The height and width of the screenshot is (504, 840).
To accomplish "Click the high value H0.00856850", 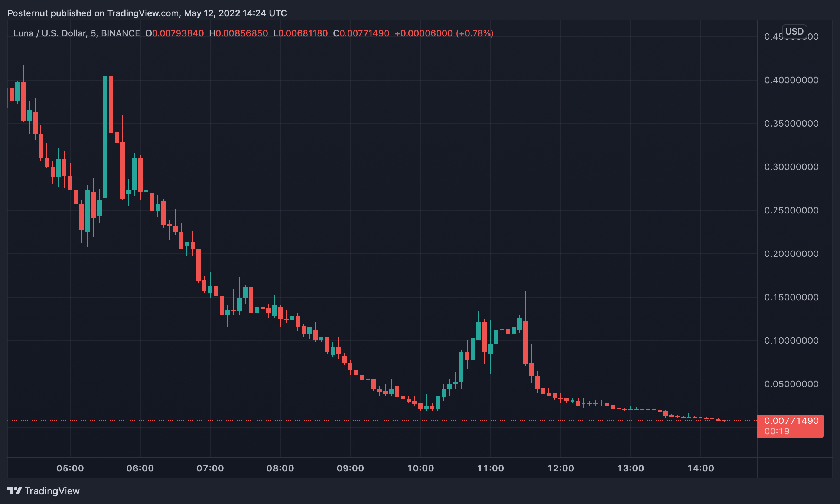I will 238,33.
